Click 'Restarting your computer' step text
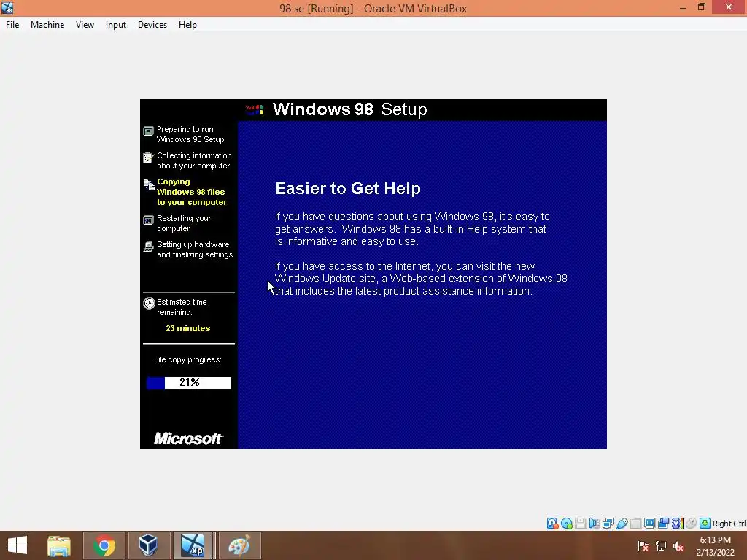The height and width of the screenshot is (560, 747). 183,223
